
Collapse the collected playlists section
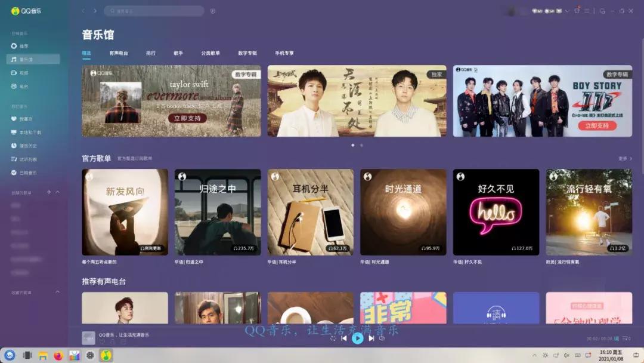pyautogui.click(x=57, y=292)
